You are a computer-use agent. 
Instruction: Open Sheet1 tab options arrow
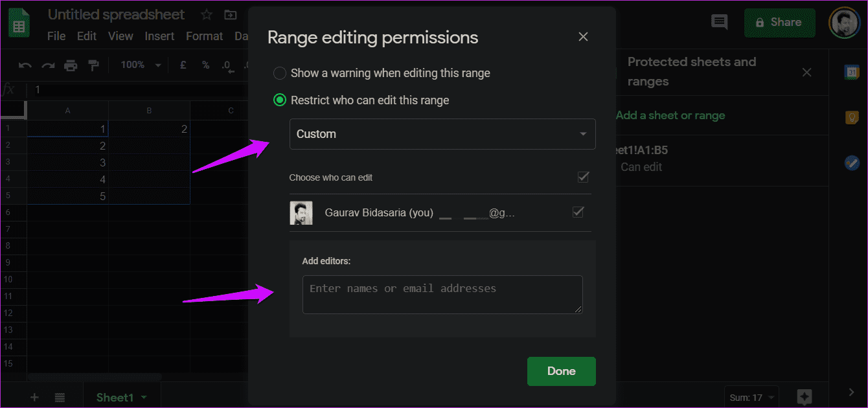pyautogui.click(x=144, y=397)
